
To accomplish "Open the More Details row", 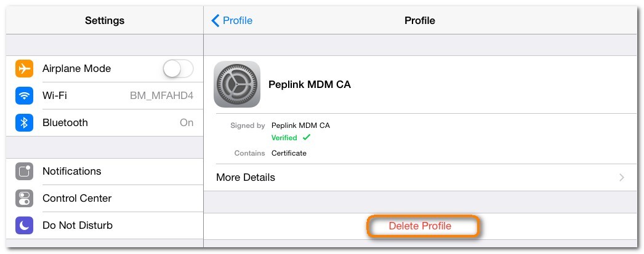I will pyautogui.click(x=419, y=177).
